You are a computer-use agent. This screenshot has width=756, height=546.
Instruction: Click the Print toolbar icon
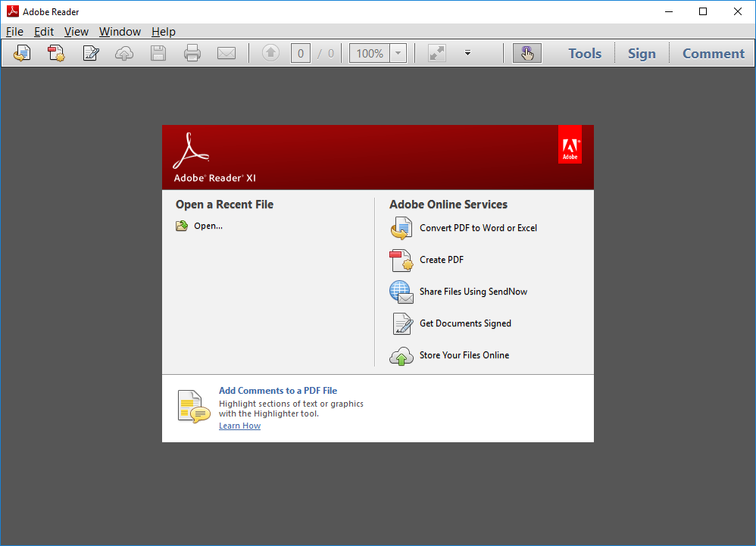click(192, 53)
